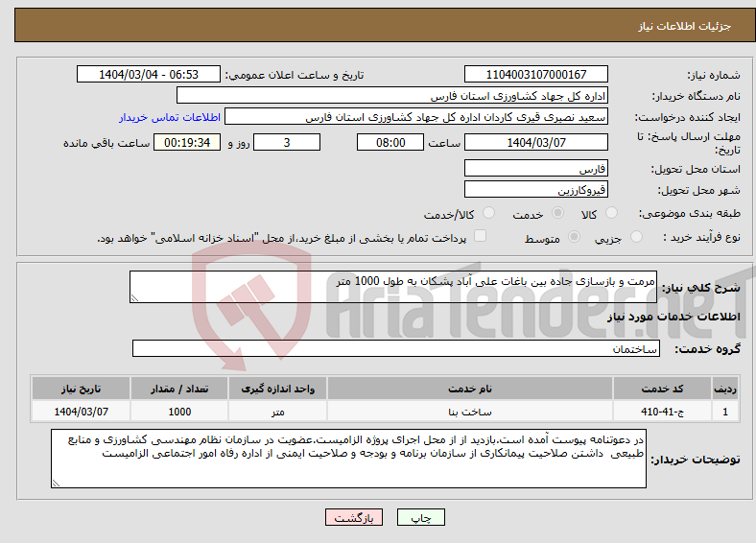Toggle the Islamic treasury payment checkbox
The image size is (756, 543).
click(481, 236)
